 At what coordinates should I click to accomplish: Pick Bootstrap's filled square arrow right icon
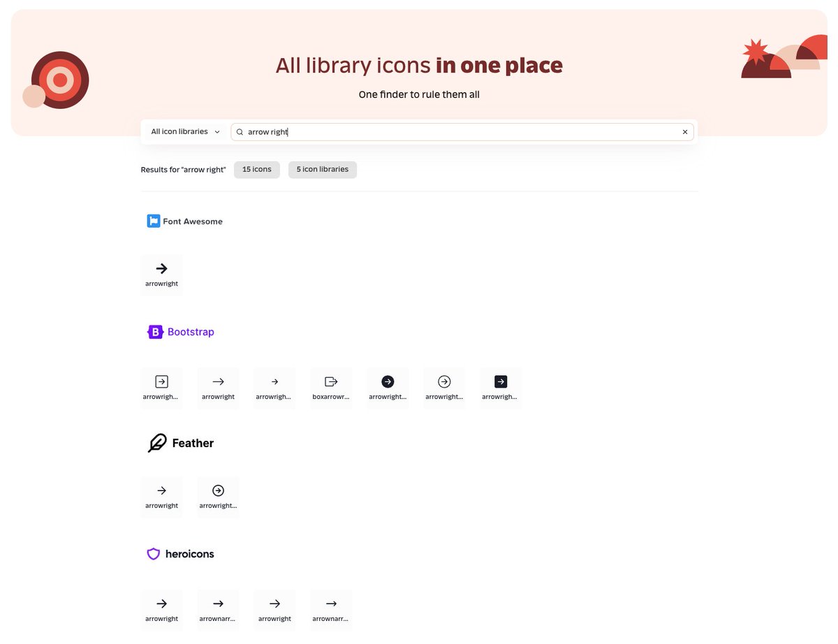[501, 388]
